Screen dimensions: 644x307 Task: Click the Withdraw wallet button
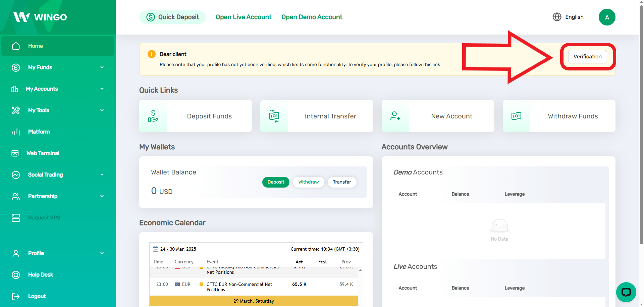pos(309,182)
